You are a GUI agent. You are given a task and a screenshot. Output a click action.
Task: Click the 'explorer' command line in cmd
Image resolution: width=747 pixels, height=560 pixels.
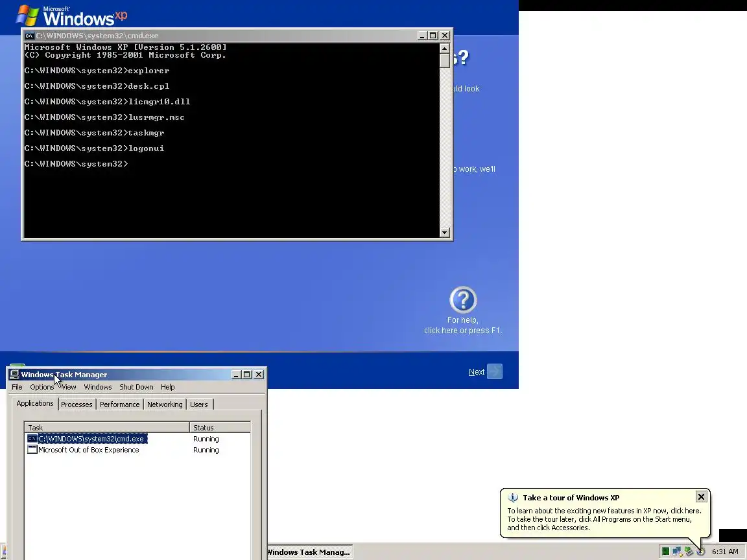click(97, 71)
